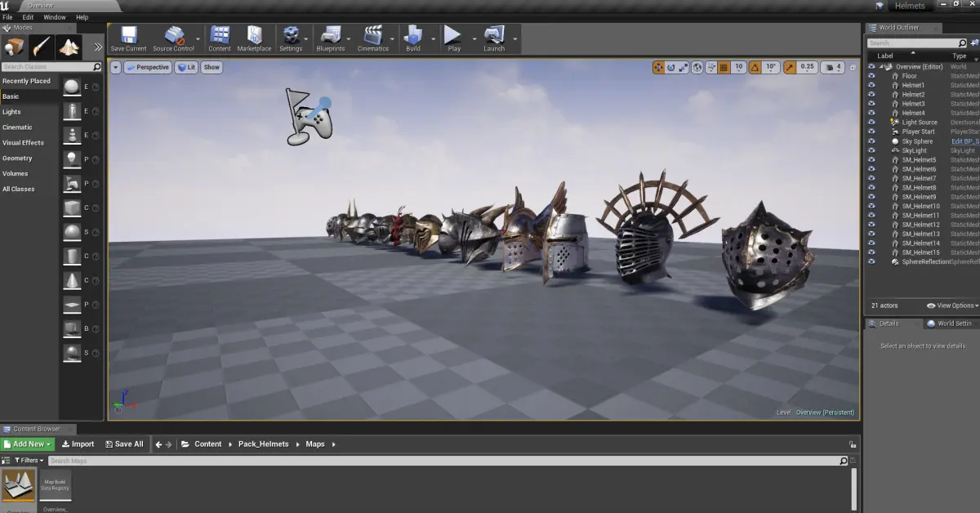Open the Help menu
The image size is (980, 513).
click(82, 17)
